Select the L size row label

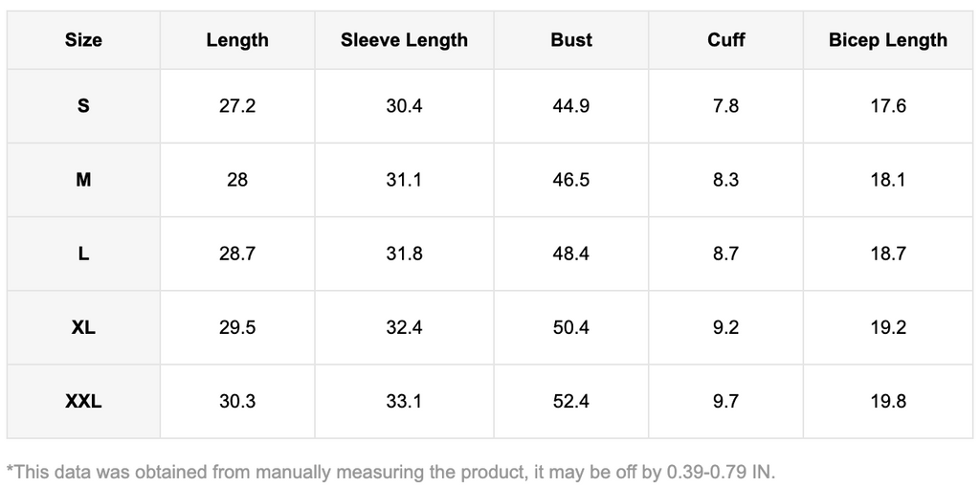(83, 254)
